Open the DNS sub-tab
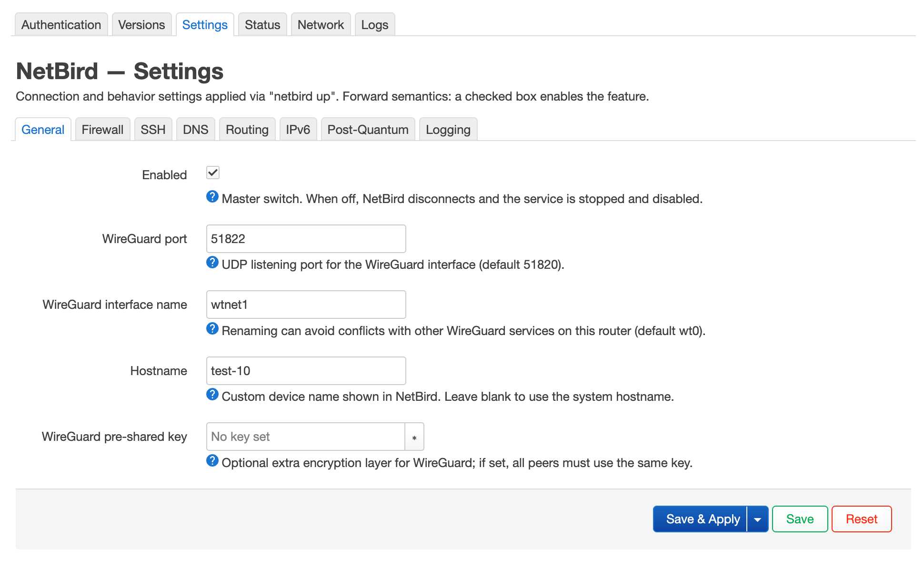The width and height of the screenshot is (924, 570). click(196, 130)
